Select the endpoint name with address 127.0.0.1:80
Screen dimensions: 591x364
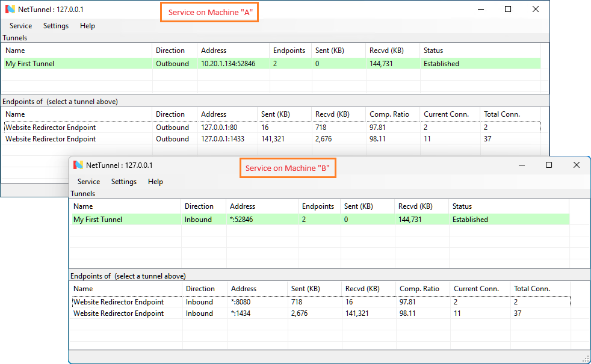(51, 128)
